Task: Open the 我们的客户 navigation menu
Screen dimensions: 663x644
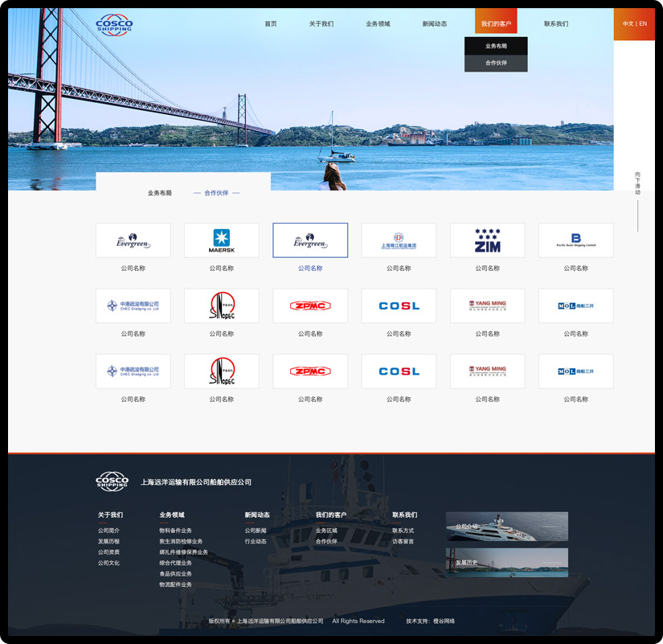Action: click(496, 24)
